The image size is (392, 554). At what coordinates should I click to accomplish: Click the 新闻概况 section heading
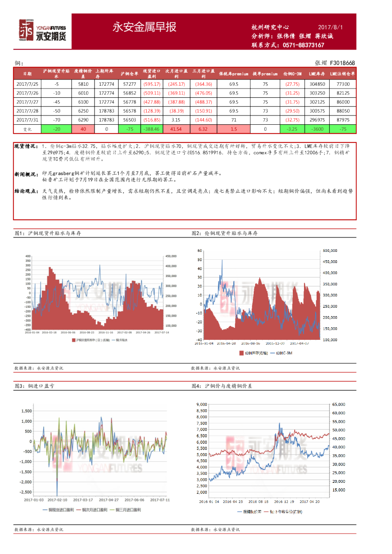[x=26, y=174]
